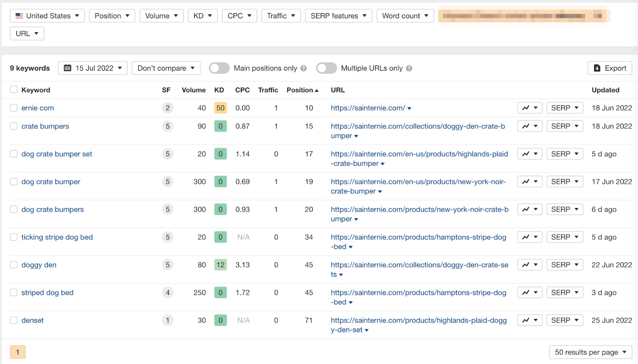Click the Export button
This screenshot has height=364, width=638.
610,68
